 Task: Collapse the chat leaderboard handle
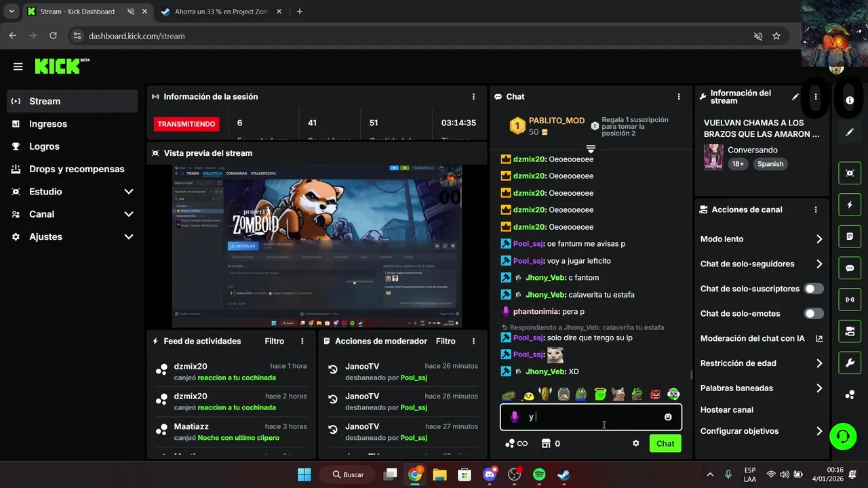(x=591, y=148)
